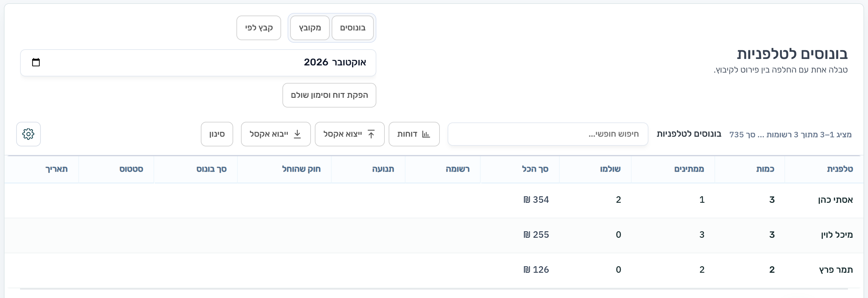This screenshot has height=298, width=868.
Task: Open table settings via the gear icon
Action: point(28,134)
